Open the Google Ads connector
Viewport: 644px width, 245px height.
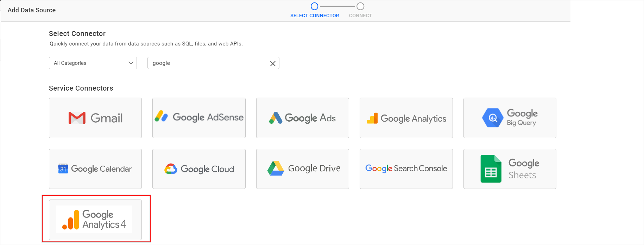tap(303, 118)
